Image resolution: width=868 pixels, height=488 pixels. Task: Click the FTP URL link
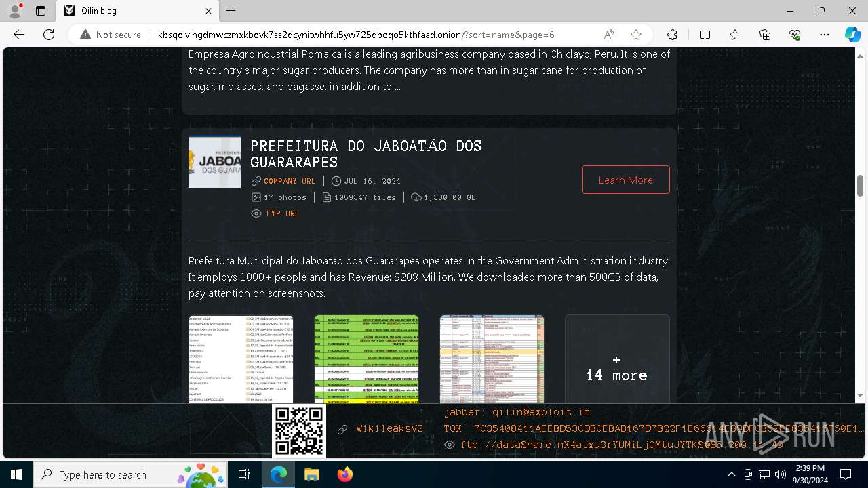click(283, 213)
